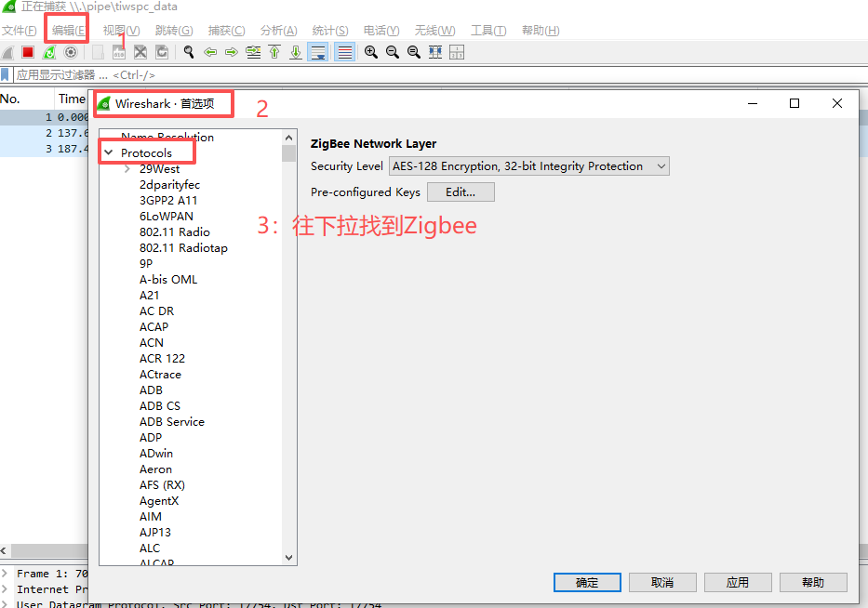This screenshot has height=608, width=868.
Task: Expand the 29West protocol entry
Action: 127,169
